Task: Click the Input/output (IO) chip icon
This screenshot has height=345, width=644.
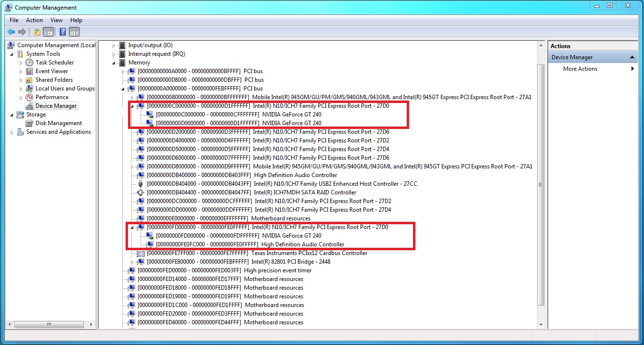Action: point(122,45)
